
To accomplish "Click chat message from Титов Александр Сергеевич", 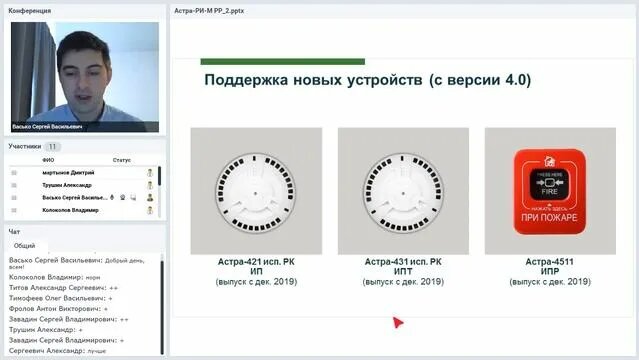I will [64, 288].
